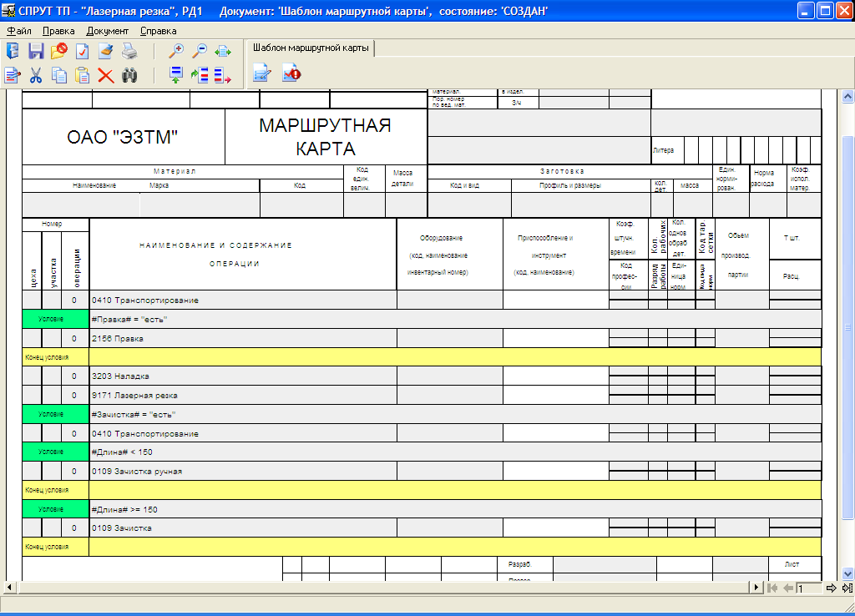Open search with the binoculars icon
Screen dimensions: 855x616
(129, 75)
